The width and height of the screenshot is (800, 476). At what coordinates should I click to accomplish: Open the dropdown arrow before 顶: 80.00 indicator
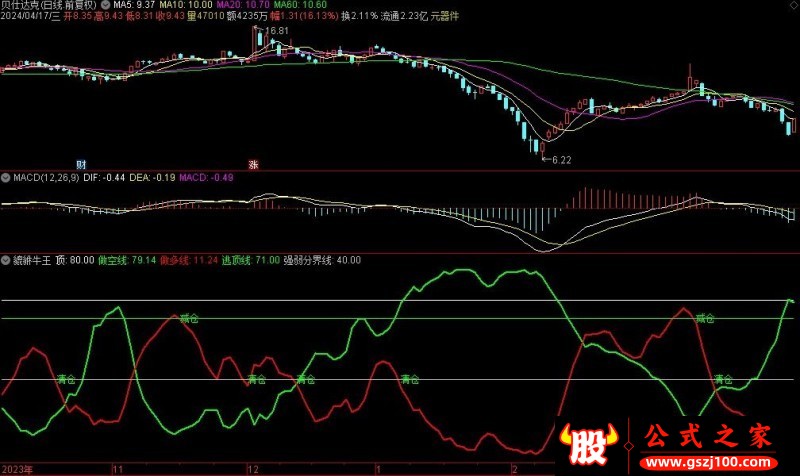[6, 260]
